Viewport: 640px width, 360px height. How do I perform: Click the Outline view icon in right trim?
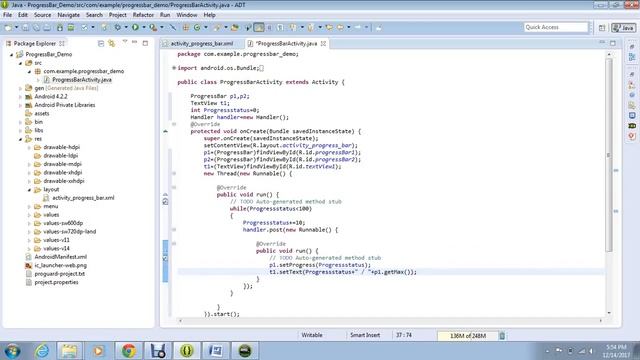(x=632, y=57)
